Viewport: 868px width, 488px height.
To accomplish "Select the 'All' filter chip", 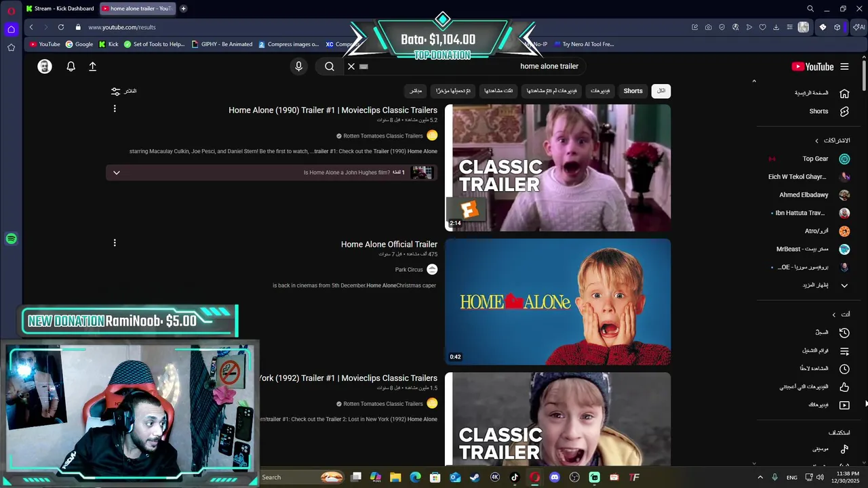I will pyautogui.click(x=660, y=91).
